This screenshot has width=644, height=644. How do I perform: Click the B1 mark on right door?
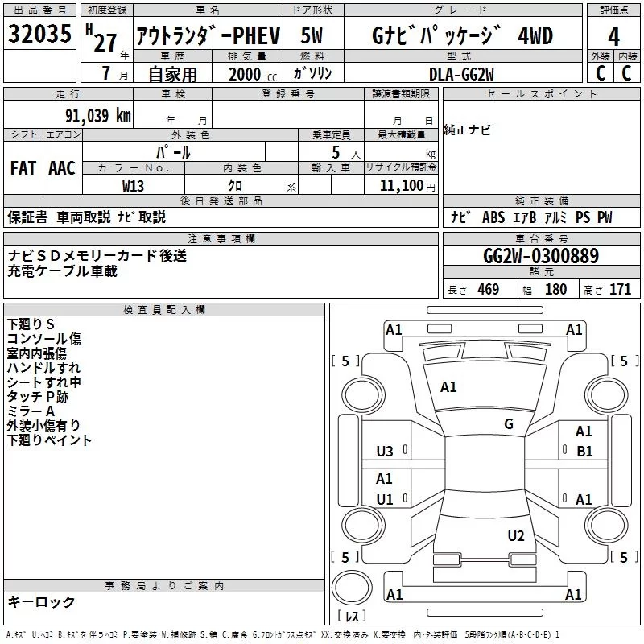pyautogui.click(x=584, y=452)
